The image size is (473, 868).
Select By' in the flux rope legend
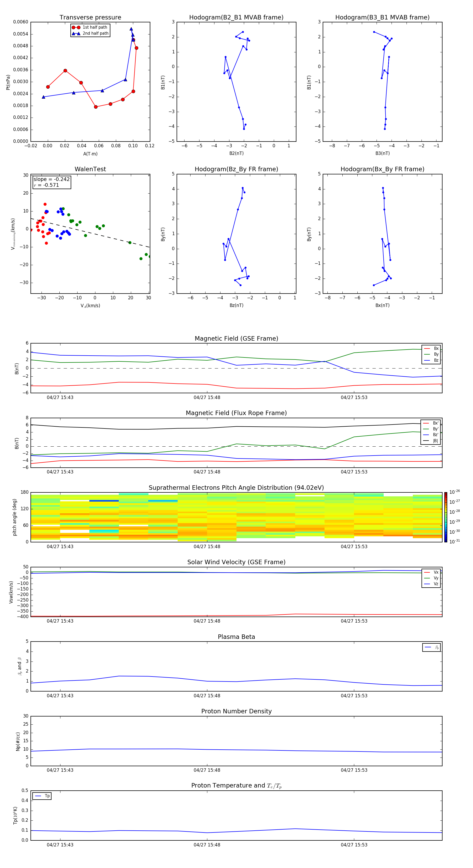tap(431, 429)
